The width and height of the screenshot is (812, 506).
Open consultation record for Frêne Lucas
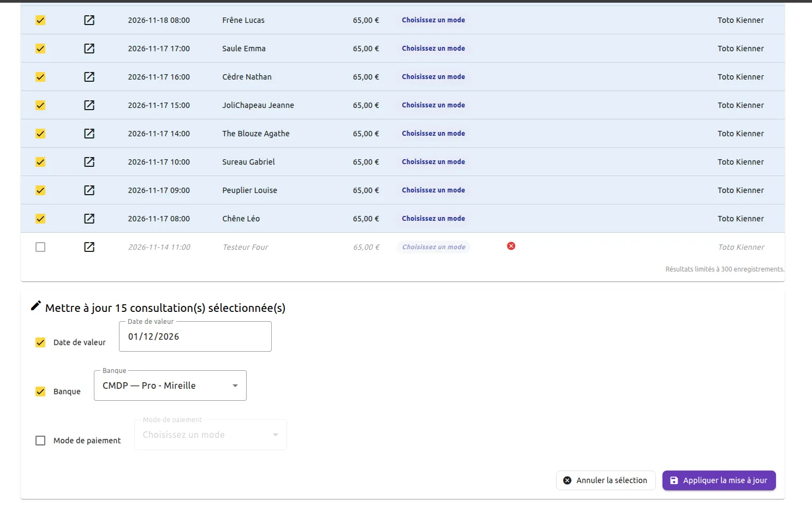tap(89, 20)
